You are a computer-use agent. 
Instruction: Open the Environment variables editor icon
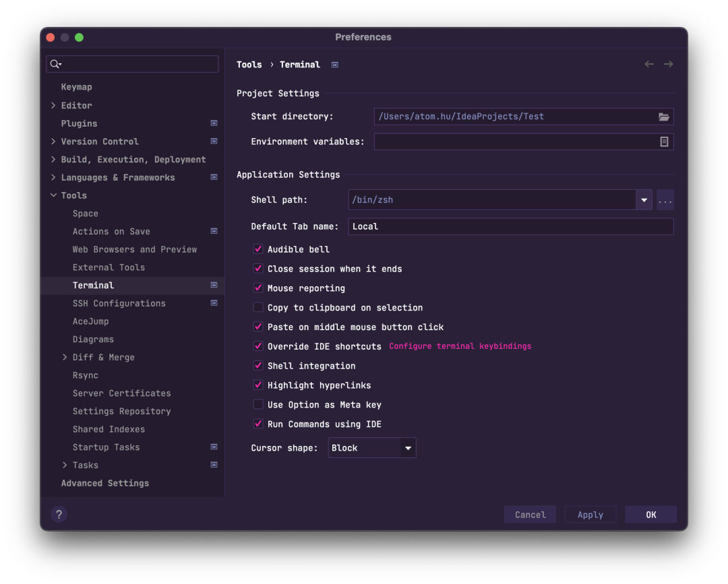click(664, 141)
